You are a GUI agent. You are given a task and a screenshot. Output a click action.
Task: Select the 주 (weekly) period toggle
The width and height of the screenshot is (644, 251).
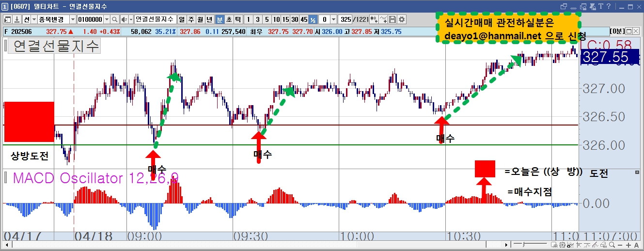point(190,19)
